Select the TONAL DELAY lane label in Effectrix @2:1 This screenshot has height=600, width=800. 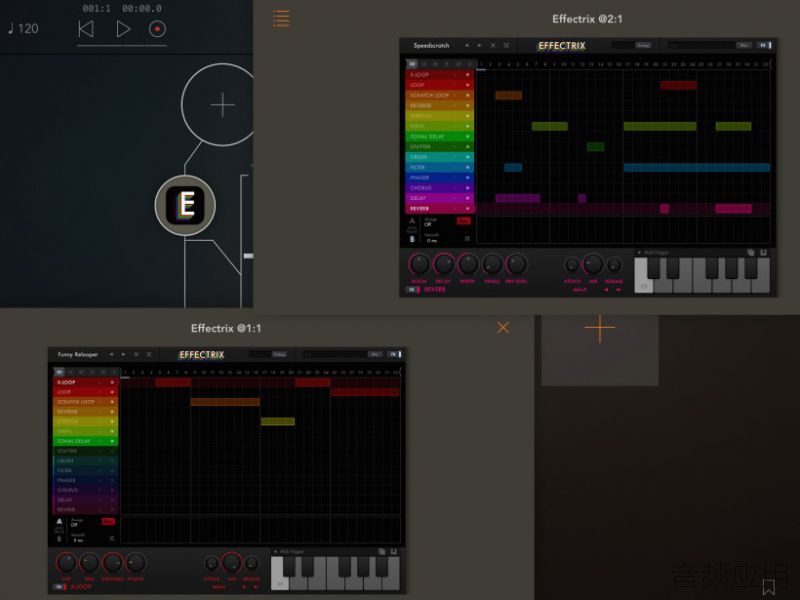tap(428, 137)
